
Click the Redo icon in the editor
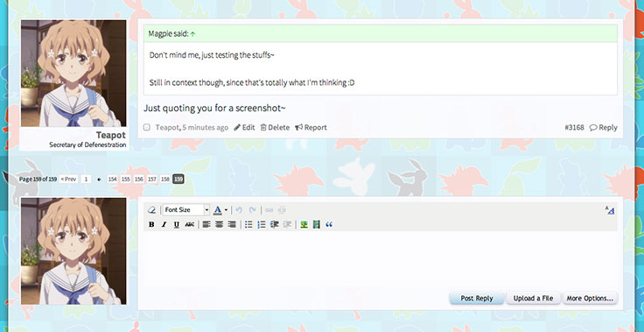[253, 210]
